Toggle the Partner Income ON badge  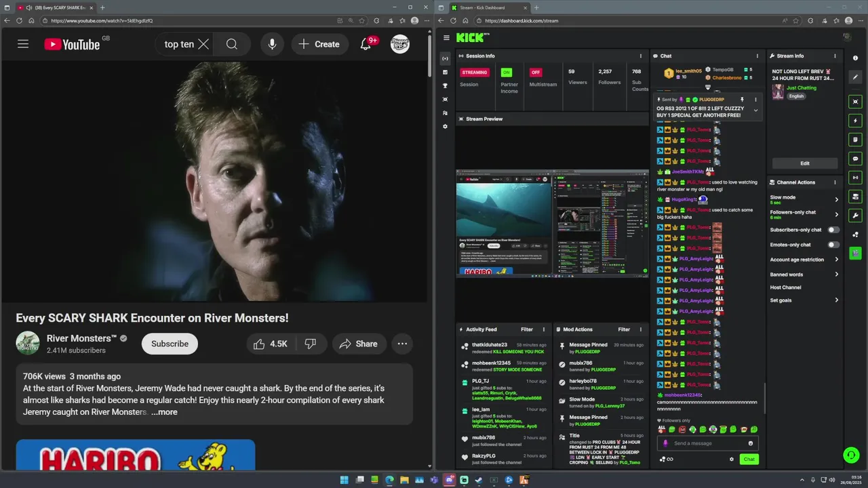[x=506, y=73]
